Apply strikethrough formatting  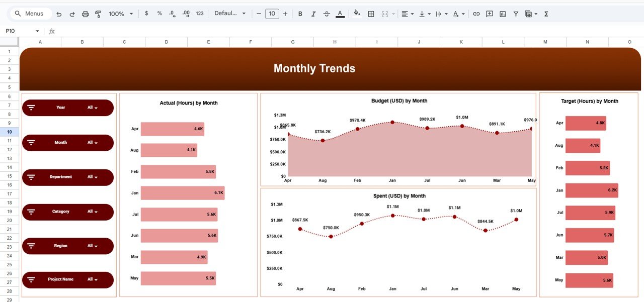(x=326, y=14)
